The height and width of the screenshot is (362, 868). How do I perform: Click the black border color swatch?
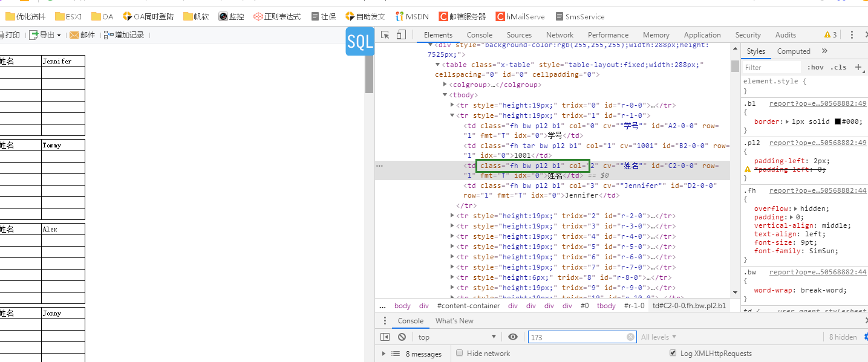click(838, 121)
